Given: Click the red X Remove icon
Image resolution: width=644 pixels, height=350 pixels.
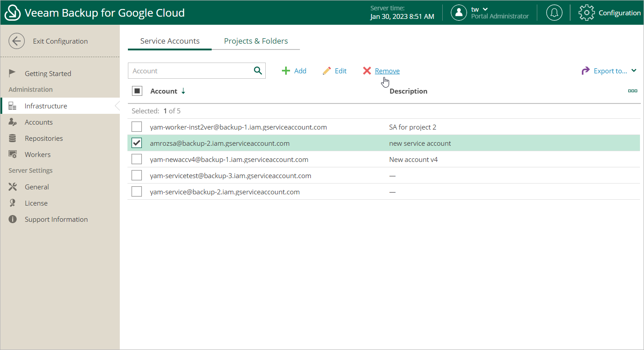Looking at the screenshot, I should click(x=367, y=71).
